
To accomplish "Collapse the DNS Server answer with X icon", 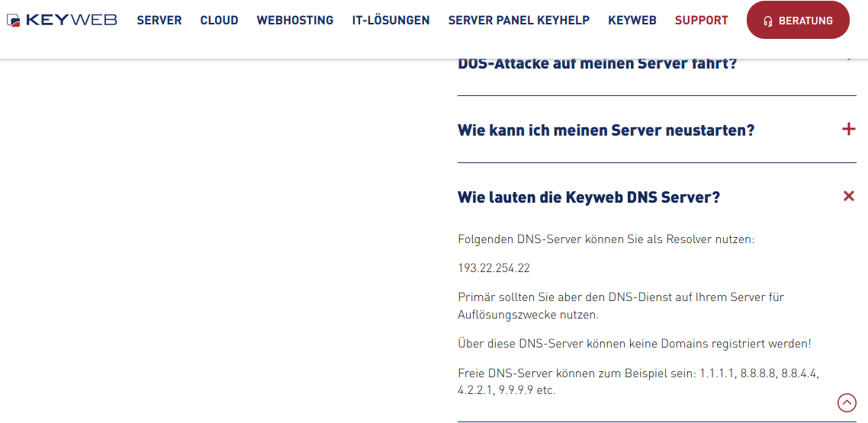I will pos(848,197).
